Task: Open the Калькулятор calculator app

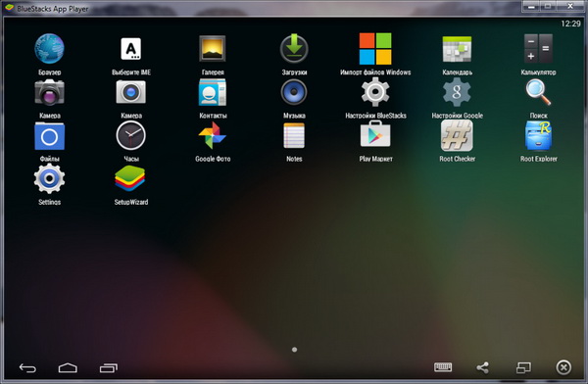Action: click(x=538, y=49)
